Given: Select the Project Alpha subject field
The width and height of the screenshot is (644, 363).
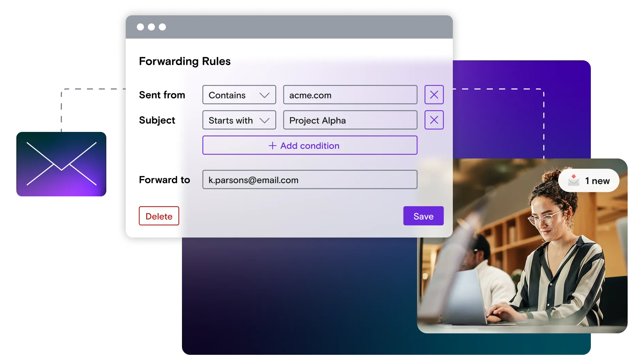Looking at the screenshot, I should pos(350,120).
